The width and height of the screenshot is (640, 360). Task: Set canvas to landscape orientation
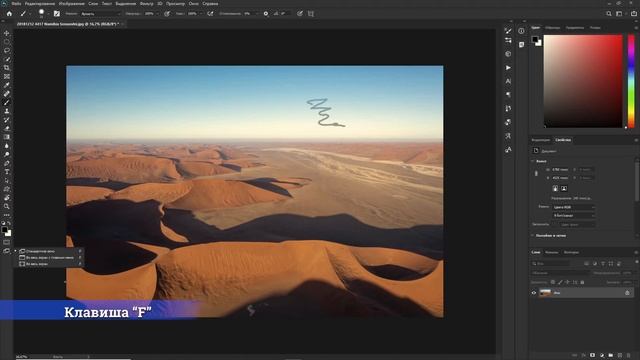click(564, 188)
